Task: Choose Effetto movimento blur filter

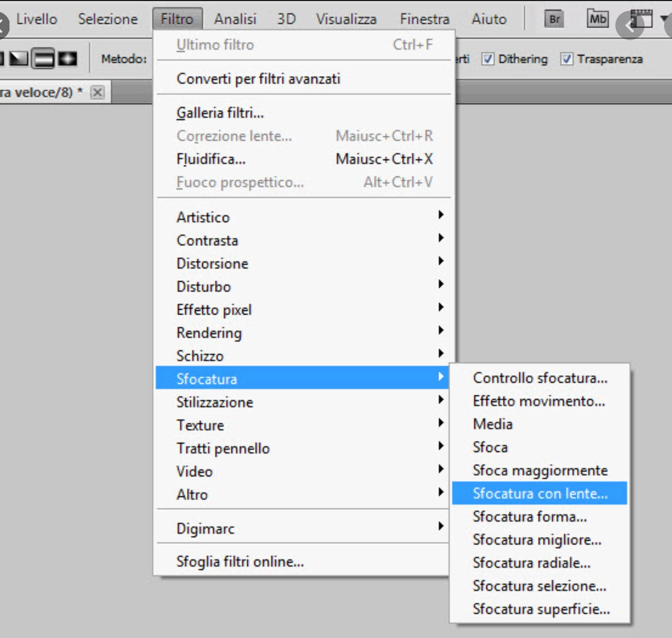Action: [x=539, y=401]
